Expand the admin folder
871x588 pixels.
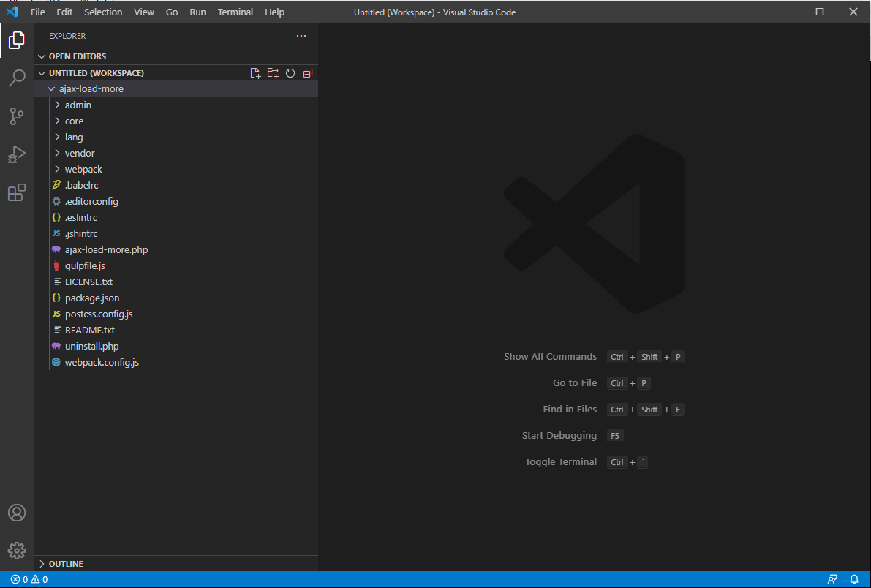(x=78, y=105)
